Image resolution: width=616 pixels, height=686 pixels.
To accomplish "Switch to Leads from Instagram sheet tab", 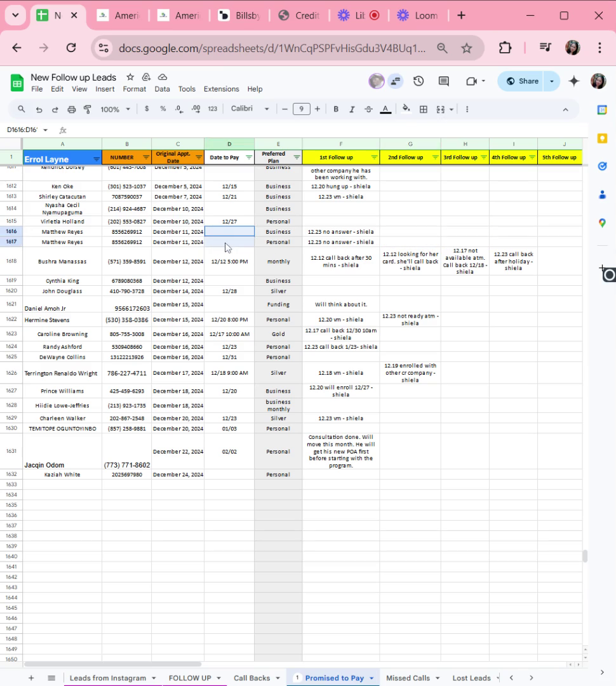I will 112,678.
